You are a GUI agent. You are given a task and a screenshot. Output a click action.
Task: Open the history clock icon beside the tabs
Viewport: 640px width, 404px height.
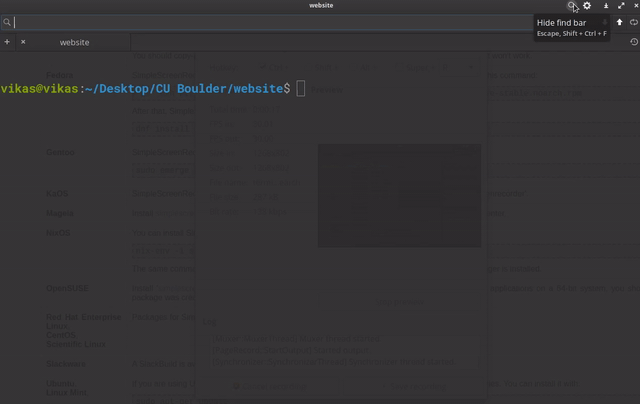click(x=633, y=42)
